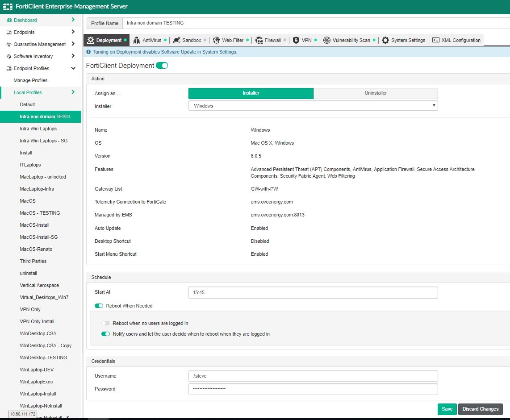Switch to the Firewall tab
This screenshot has height=420, width=510.
270,40
